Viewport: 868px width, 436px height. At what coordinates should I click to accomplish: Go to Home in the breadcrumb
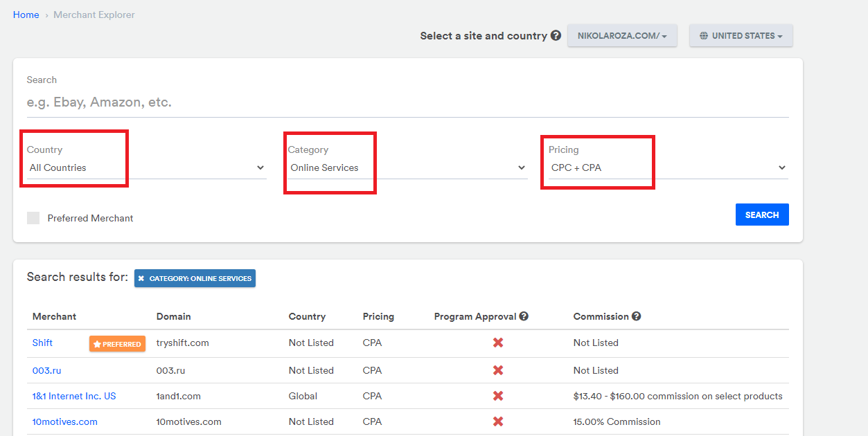(26, 15)
